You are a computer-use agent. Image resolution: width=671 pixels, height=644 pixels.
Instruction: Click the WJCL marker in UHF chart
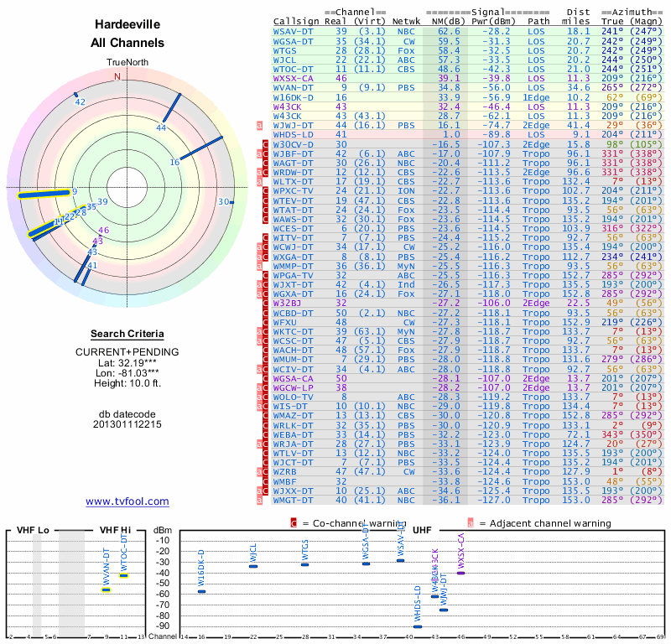[x=253, y=567]
